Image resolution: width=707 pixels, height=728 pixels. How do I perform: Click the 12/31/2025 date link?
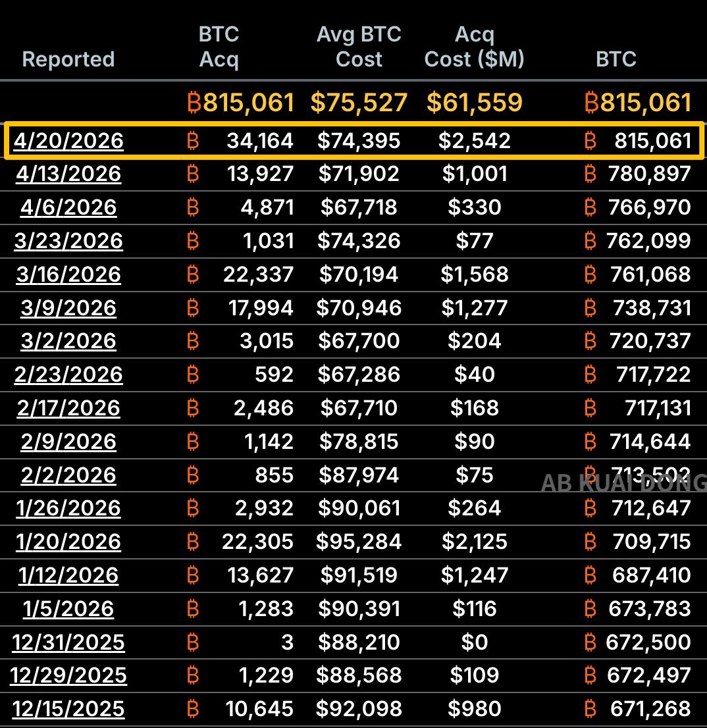pos(68,642)
